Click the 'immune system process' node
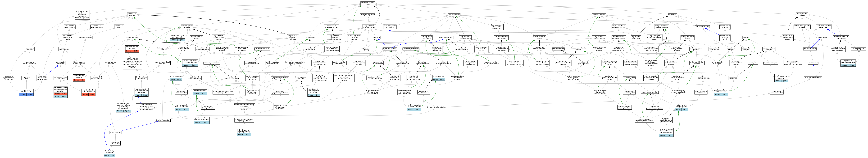This screenshot has width=868, height=158. tap(187, 27)
